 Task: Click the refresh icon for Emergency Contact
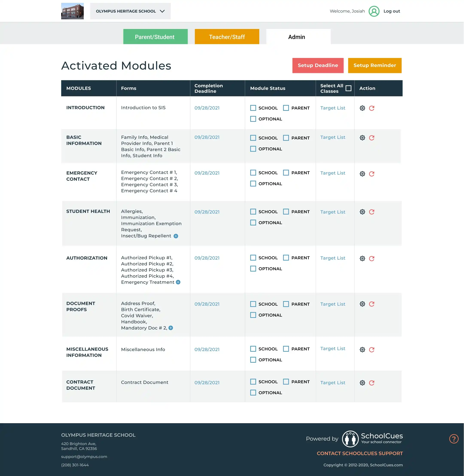point(371,173)
